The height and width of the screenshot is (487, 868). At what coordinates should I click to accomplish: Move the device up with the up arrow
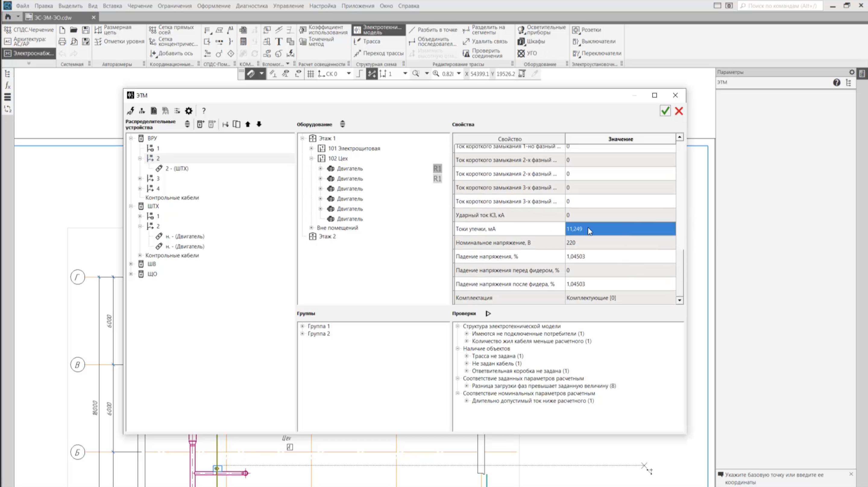(x=248, y=124)
